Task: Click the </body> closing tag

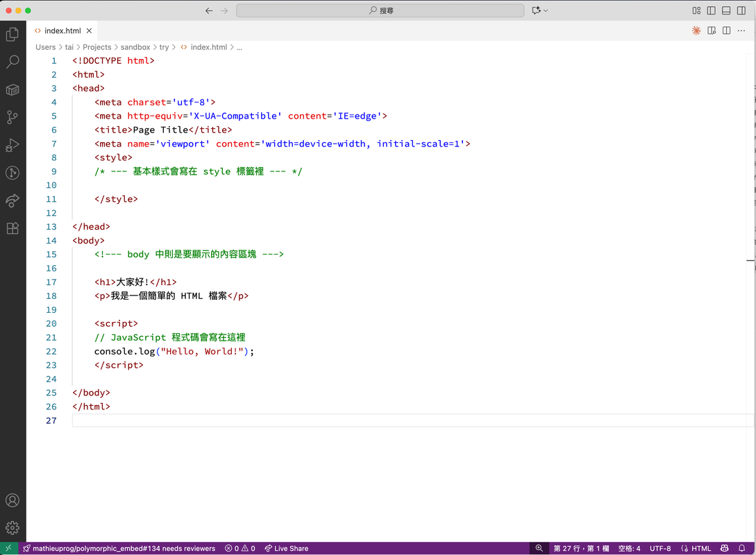Action: tap(91, 393)
